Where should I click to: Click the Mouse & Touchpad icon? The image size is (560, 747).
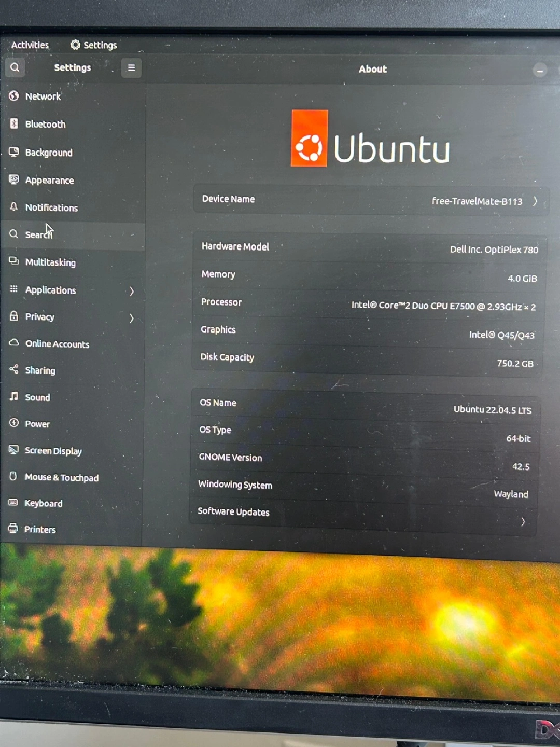click(x=13, y=476)
